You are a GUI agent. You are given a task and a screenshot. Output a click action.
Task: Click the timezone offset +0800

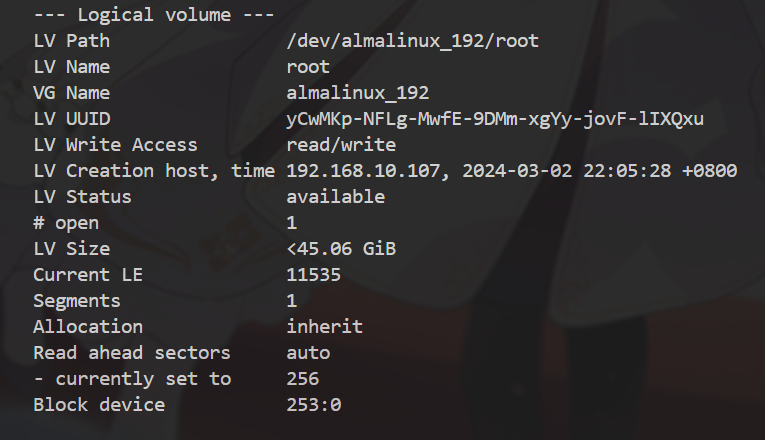[x=709, y=171]
